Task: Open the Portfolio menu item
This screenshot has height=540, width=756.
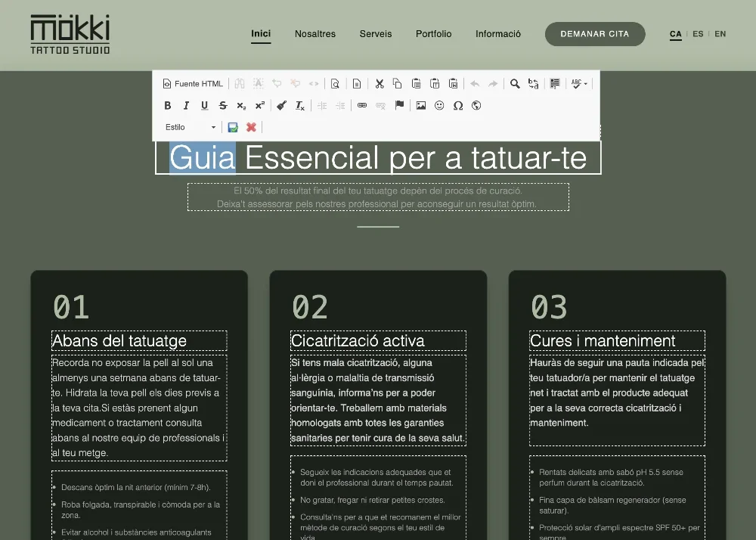Action: pyautogui.click(x=433, y=34)
